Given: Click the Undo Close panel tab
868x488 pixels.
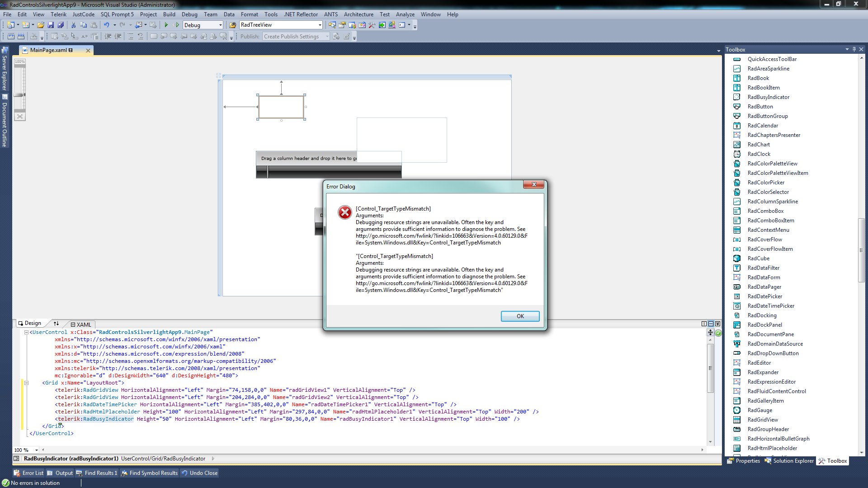Looking at the screenshot, I should (200, 473).
